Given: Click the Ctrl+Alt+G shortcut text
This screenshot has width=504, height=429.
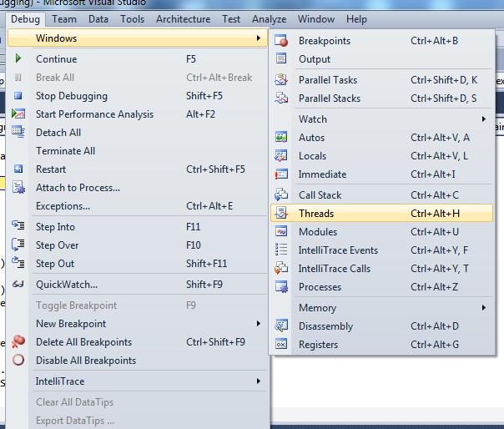Looking at the screenshot, I should (x=435, y=345).
